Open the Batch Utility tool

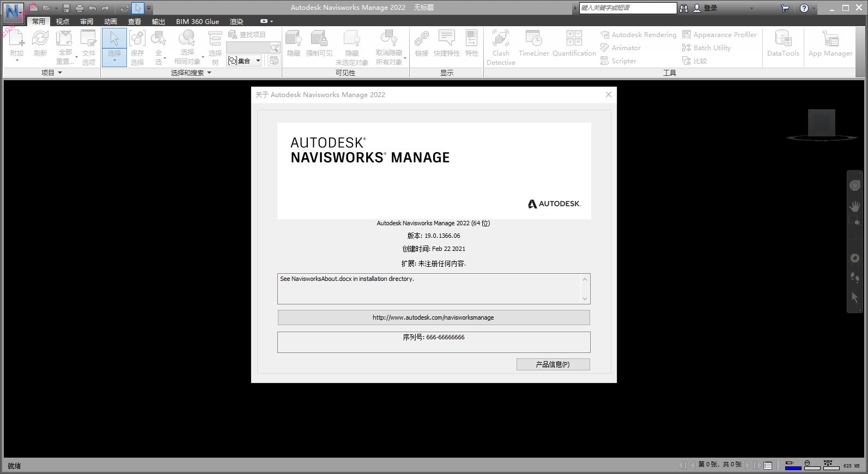(706, 47)
